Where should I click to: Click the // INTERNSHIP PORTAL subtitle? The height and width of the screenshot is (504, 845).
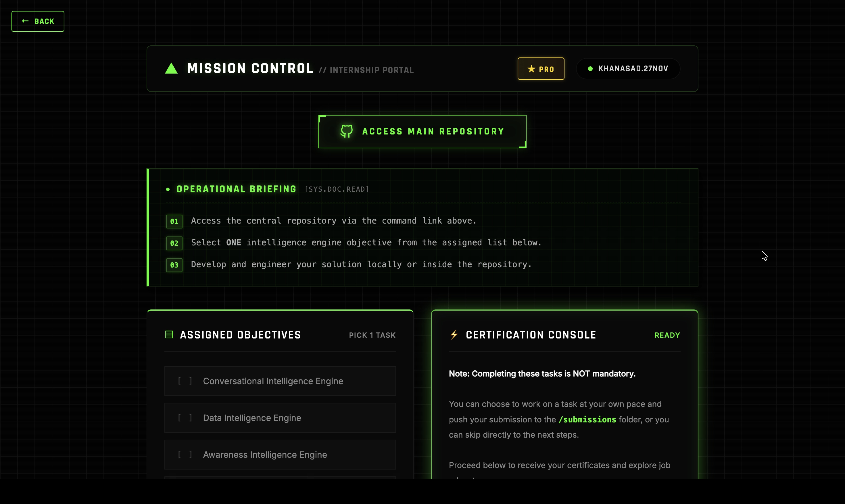[x=366, y=70]
